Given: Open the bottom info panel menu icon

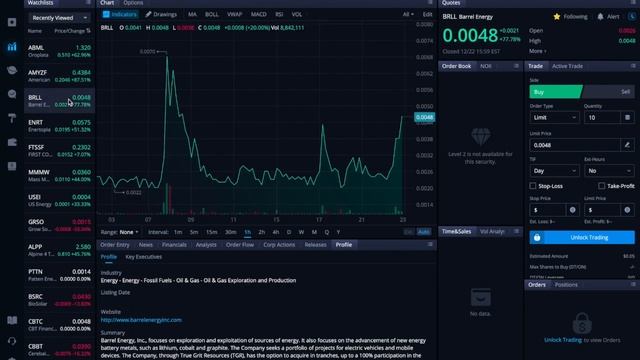Looking at the screenshot, I should coord(430,244).
